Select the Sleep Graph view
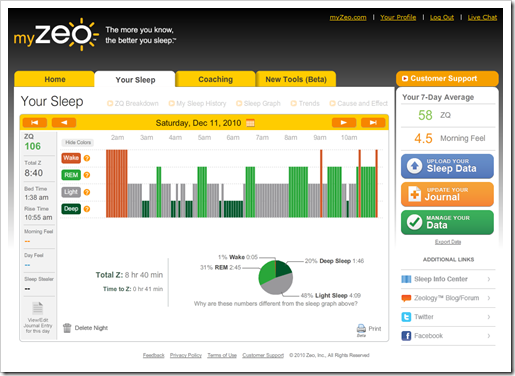 [258, 103]
